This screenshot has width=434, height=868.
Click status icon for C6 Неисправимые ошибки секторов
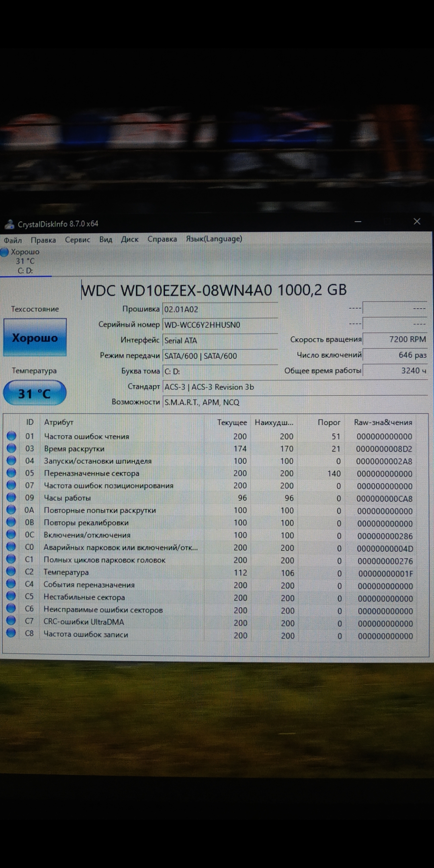pyautogui.click(x=11, y=608)
